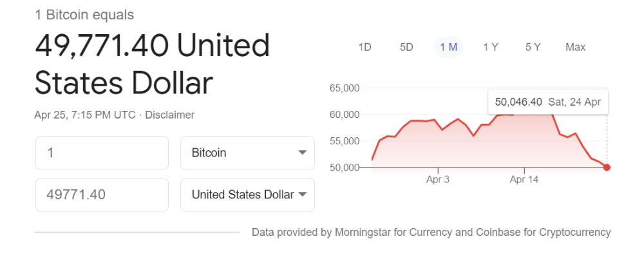The image size is (644, 270).
Task: Show the Max price history
Action: click(575, 47)
